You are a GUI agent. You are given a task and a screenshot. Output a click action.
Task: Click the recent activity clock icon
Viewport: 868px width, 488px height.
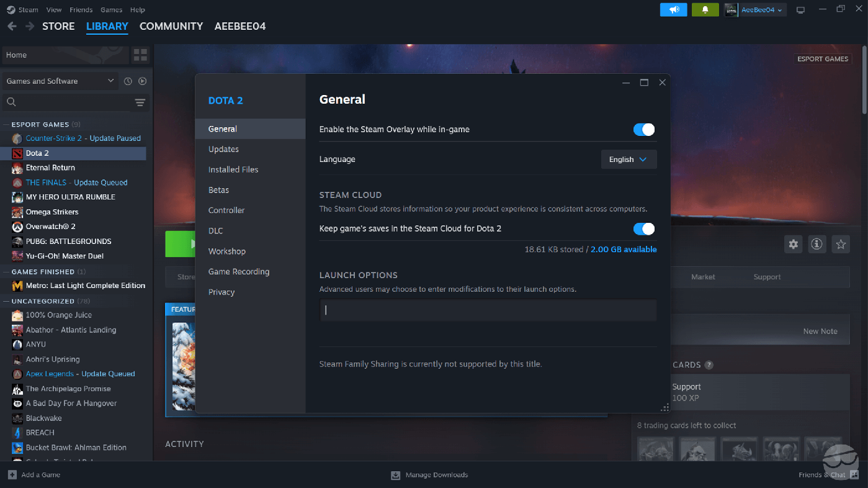pyautogui.click(x=128, y=81)
